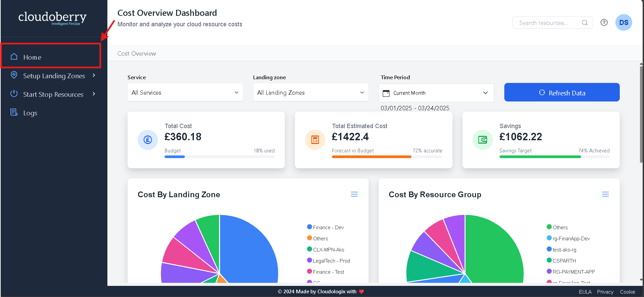The width and height of the screenshot is (644, 297).
Task: Toggle LegalTech - Prod legend entry
Action: click(x=329, y=261)
